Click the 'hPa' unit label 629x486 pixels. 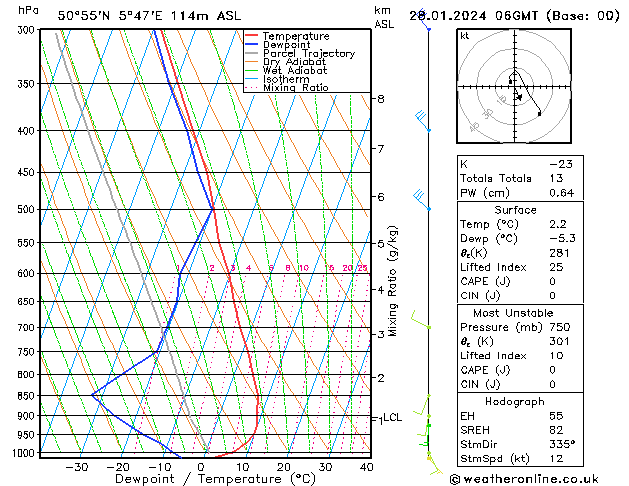[x=28, y=11]
